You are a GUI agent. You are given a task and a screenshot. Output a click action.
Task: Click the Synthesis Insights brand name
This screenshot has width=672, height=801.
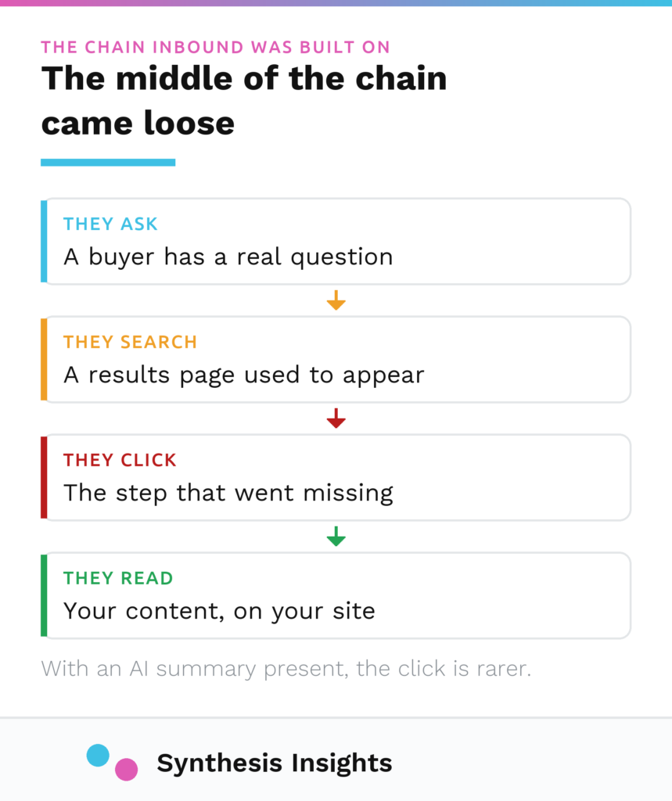(x=275, y=763)
